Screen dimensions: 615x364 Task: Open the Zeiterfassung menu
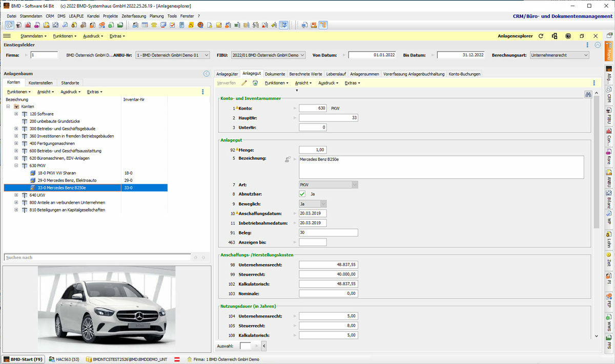coord(133,16)
